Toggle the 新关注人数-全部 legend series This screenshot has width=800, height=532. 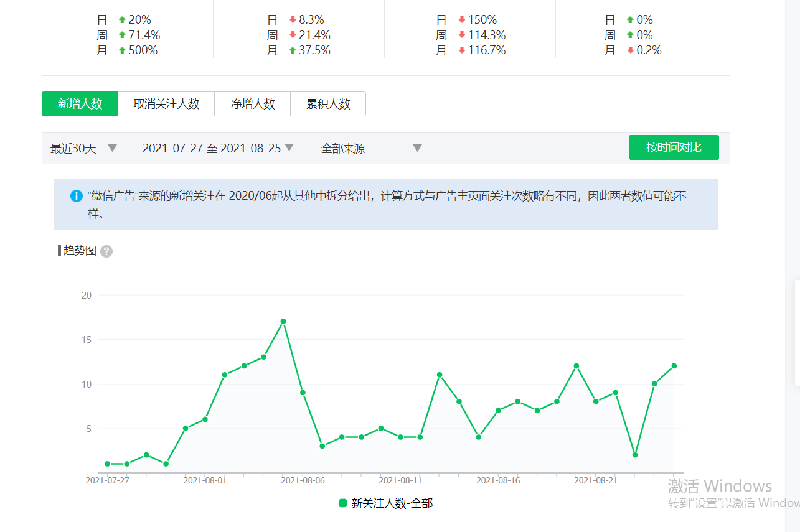coord(385,503)
